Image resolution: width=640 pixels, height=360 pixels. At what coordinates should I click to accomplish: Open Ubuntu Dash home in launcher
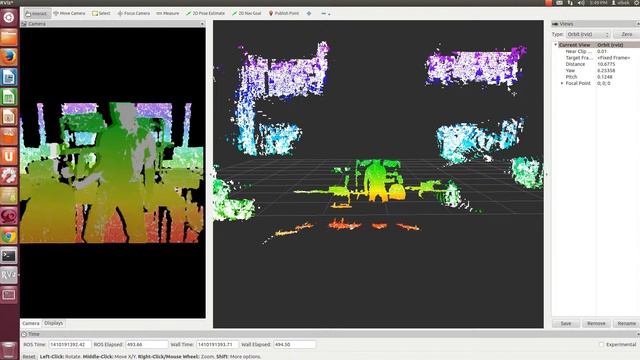(x=9, y=17)
